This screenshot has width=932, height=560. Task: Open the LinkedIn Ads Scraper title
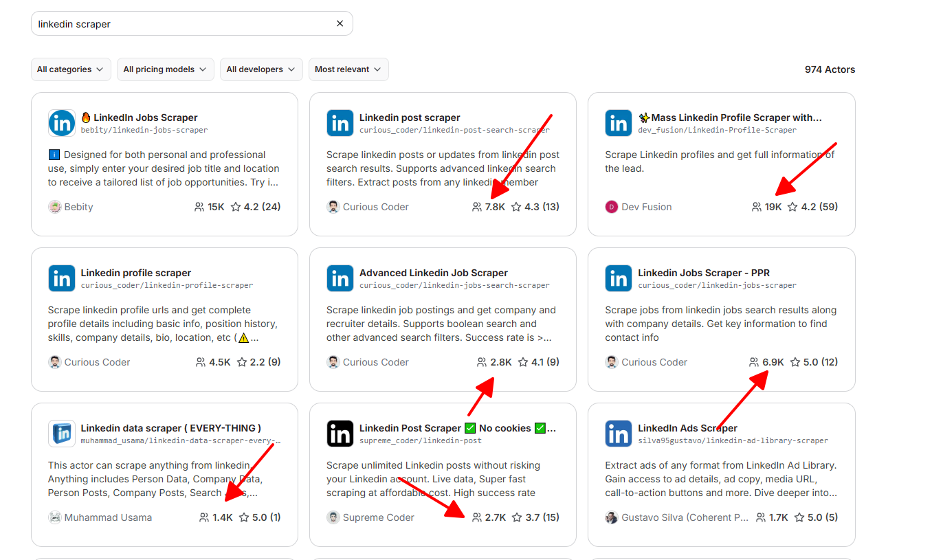click(x=687, y=428)
